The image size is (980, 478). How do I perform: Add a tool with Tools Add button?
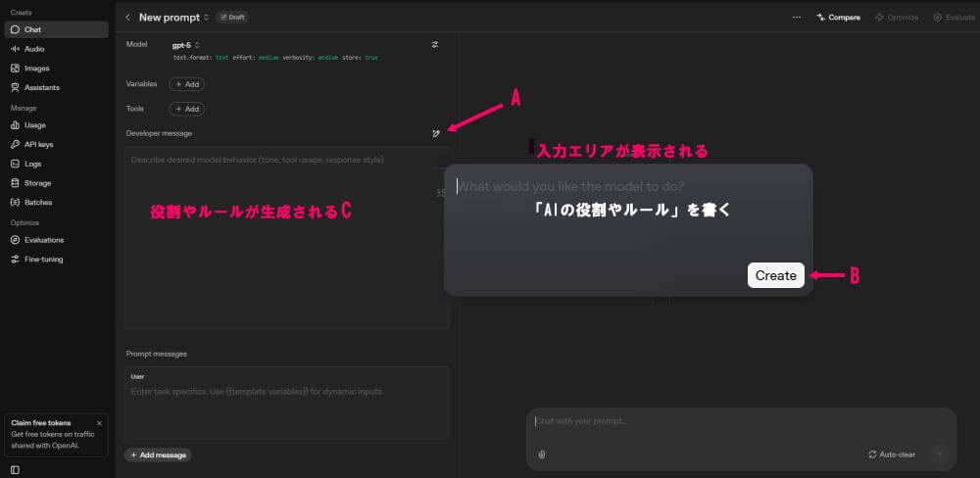point(186,109)
